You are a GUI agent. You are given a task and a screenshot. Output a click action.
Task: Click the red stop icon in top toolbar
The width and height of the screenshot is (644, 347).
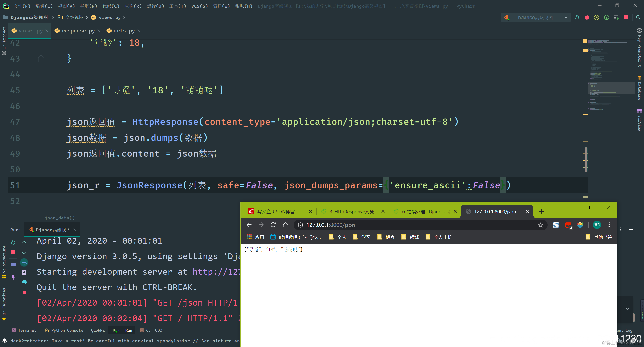tap(626, 17)
